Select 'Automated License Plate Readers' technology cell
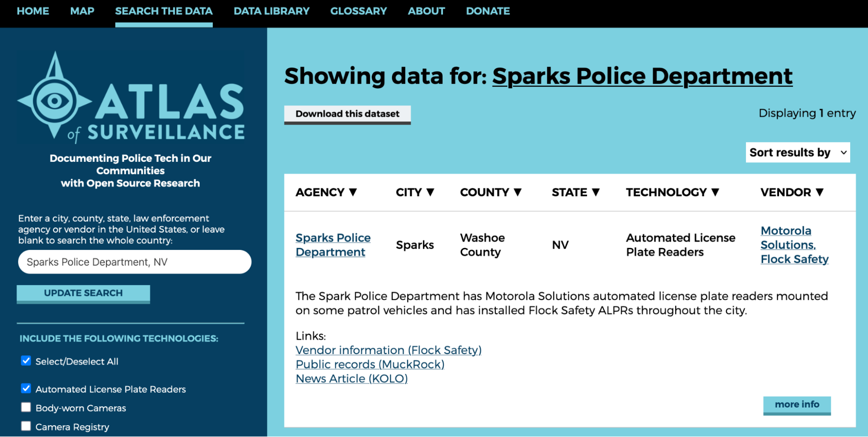This screenshot has height=437, width=868. click(x=680, y=245)
